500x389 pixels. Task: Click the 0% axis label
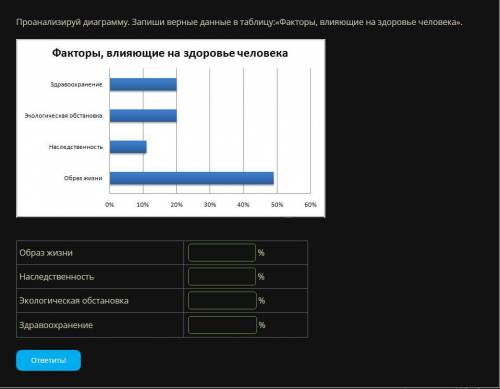point(109,205)
